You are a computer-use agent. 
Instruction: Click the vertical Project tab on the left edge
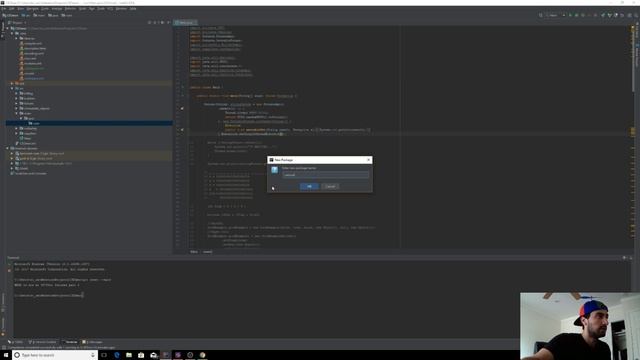(2, 30)
